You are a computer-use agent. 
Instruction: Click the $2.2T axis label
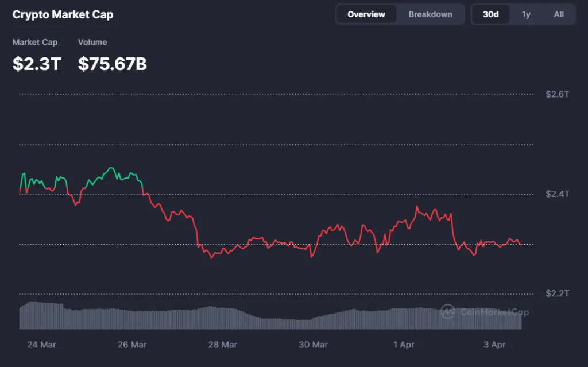click(x=558, y=294)
